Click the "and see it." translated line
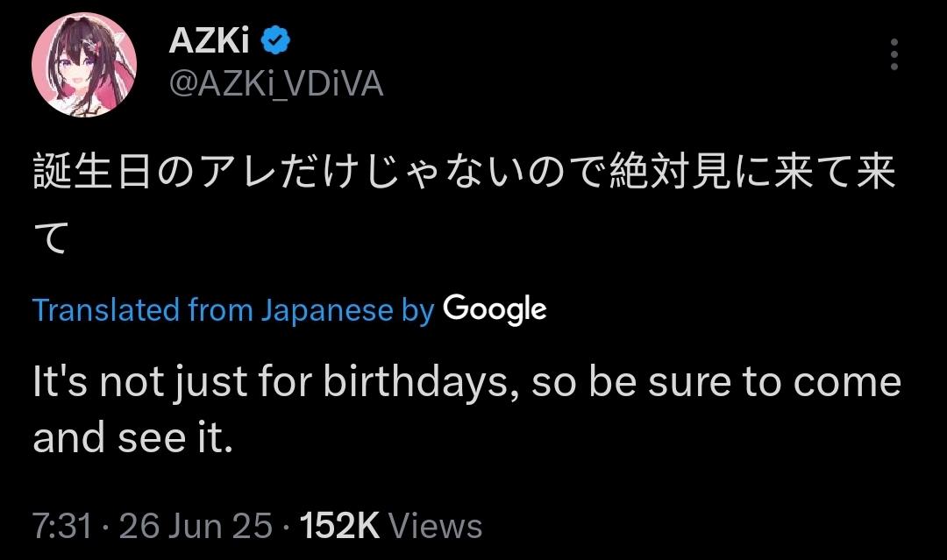947x560 pixels. [133, 438]
